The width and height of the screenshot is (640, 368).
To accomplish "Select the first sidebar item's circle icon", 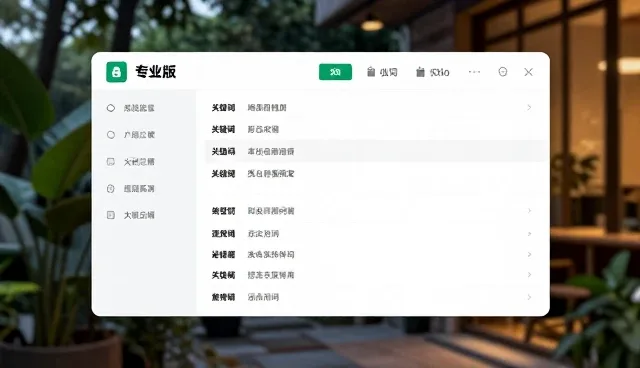I will click(111, 108).
